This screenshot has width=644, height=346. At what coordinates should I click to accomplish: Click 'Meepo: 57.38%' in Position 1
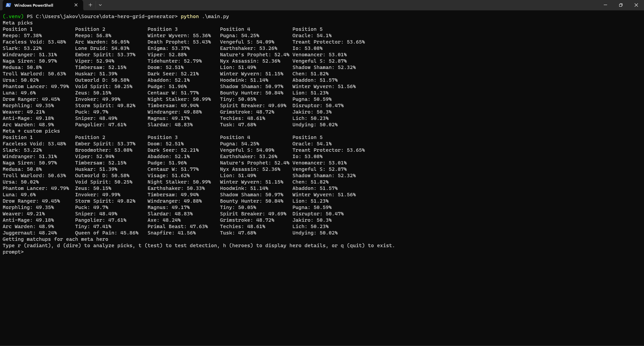tap(22, 36)
